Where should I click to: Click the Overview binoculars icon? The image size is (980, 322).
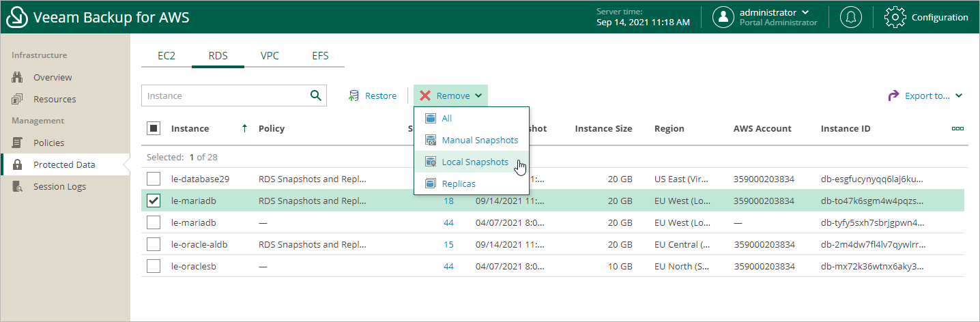tap(18, 77)
